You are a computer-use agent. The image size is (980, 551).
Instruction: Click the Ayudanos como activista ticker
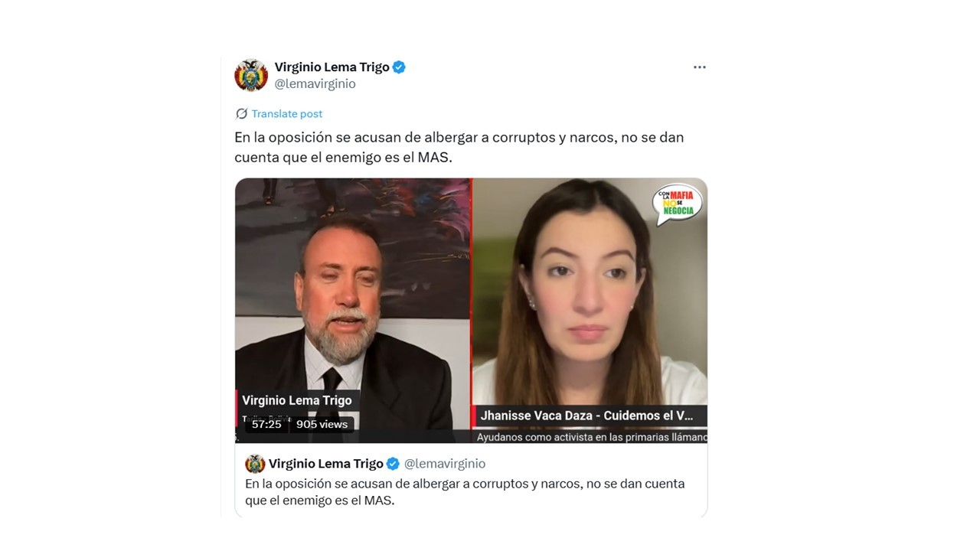(x=591, y=437)
